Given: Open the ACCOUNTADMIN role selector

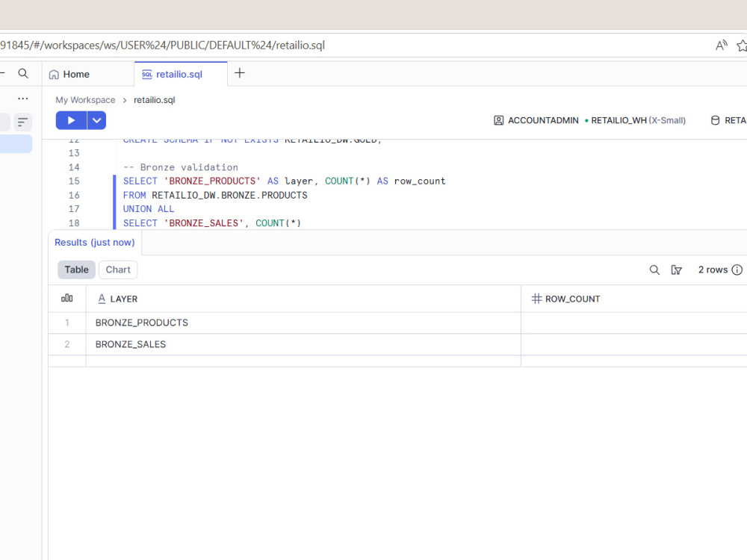Looking at the screenshot, I should (x=536, y=120).
